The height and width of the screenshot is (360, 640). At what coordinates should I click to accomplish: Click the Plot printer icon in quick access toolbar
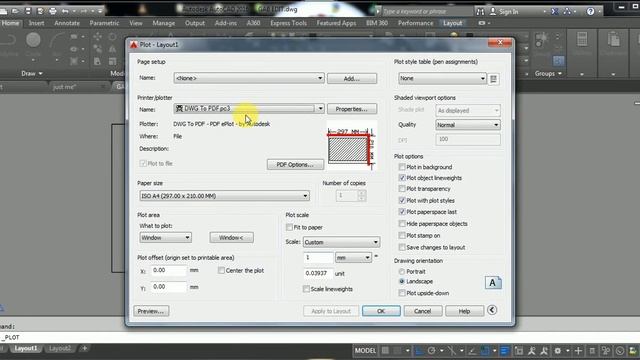coord(53,11)
